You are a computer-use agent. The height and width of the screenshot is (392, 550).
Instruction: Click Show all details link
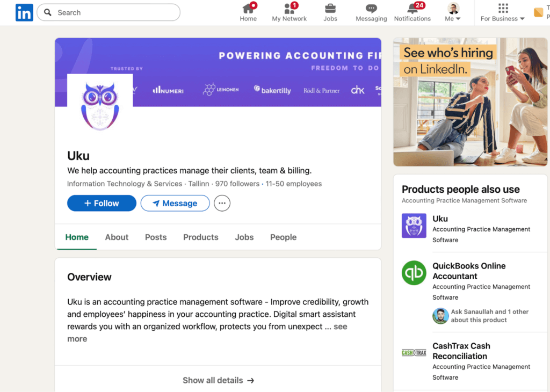click(218, 380)
